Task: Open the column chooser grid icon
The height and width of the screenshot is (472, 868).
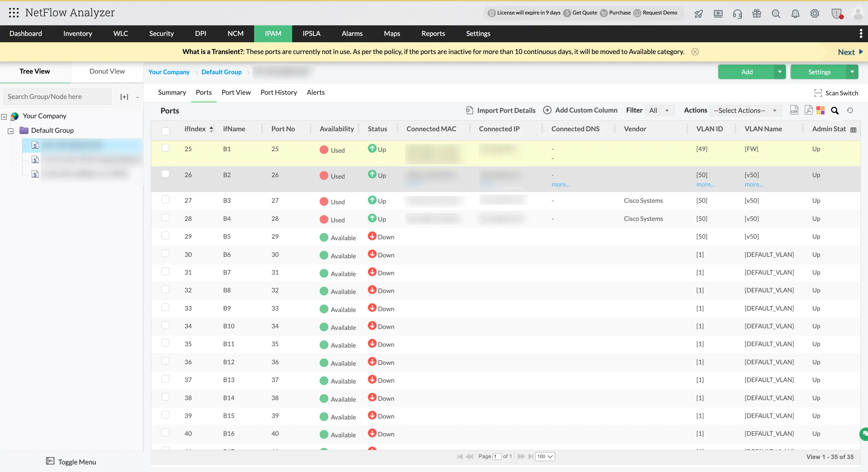Action: coord(853,130)
